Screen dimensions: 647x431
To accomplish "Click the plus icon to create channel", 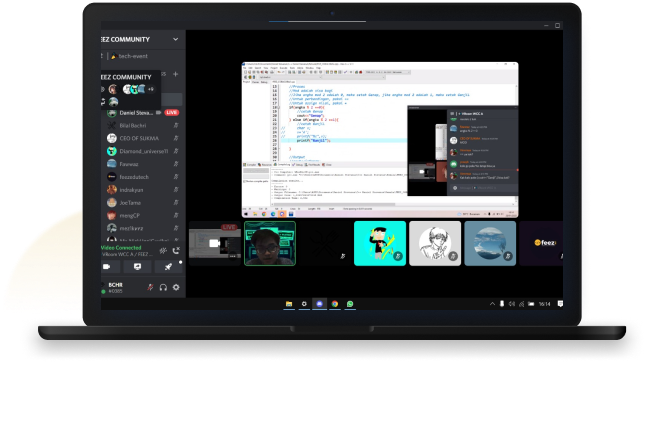I will coord(176,74).
